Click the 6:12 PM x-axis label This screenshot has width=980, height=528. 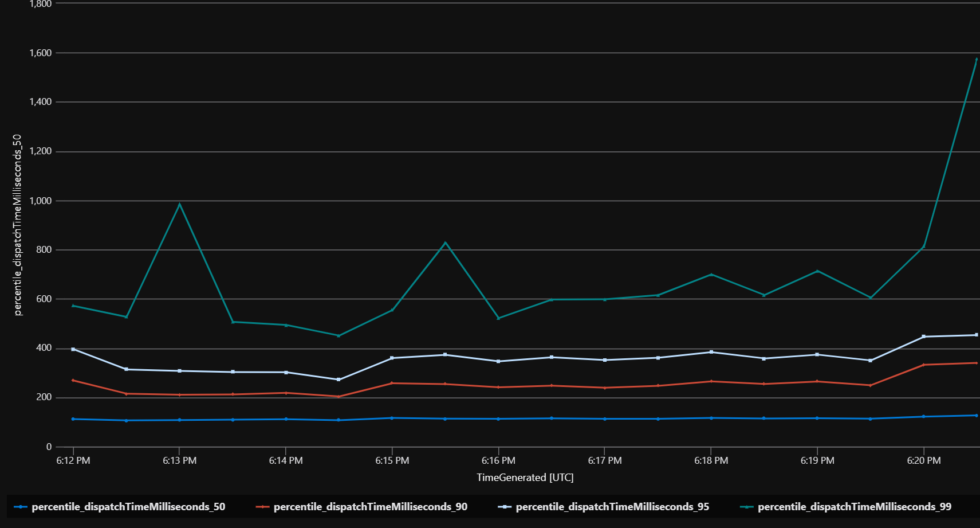click(x=73, y=461)
